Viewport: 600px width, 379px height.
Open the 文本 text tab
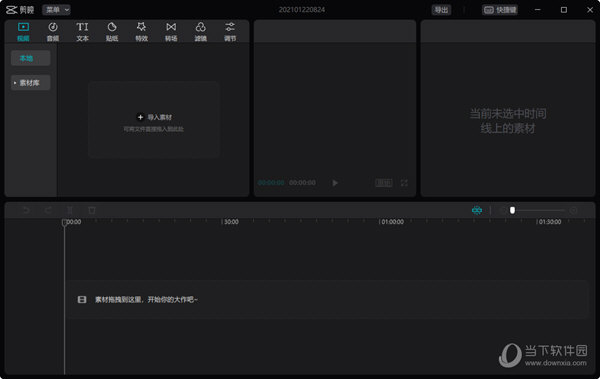82,32
